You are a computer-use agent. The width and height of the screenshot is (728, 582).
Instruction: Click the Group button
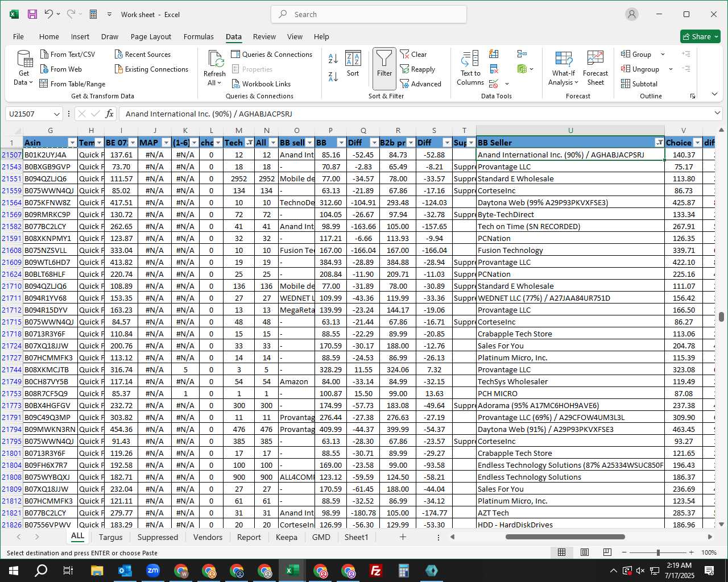tap(636, 55)
